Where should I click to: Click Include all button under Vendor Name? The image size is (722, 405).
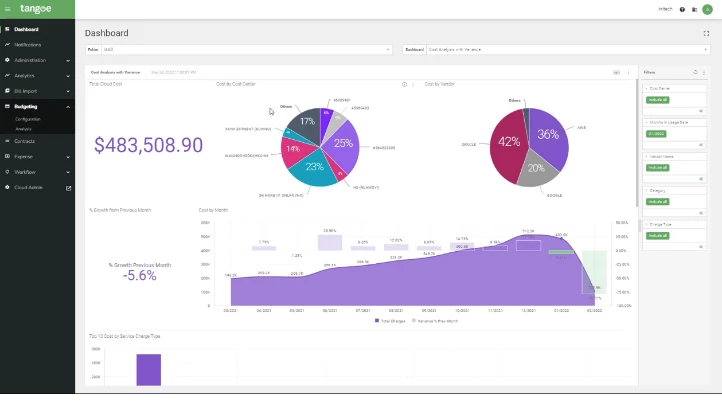657,168
